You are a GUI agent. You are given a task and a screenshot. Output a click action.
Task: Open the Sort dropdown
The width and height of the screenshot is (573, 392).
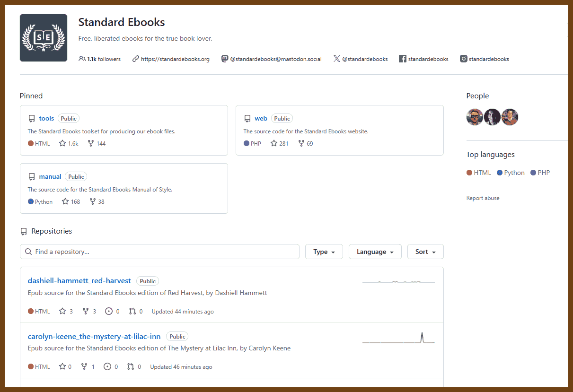pos(425,252)
